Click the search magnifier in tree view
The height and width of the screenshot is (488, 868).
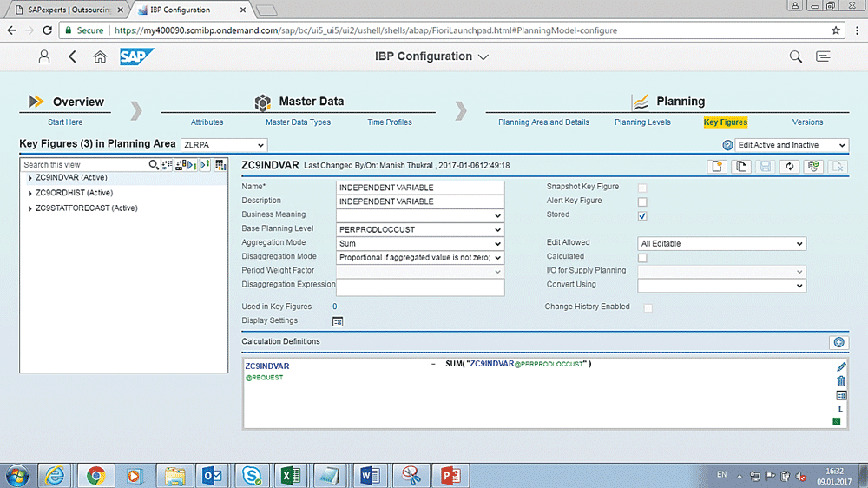click(154, 164)
